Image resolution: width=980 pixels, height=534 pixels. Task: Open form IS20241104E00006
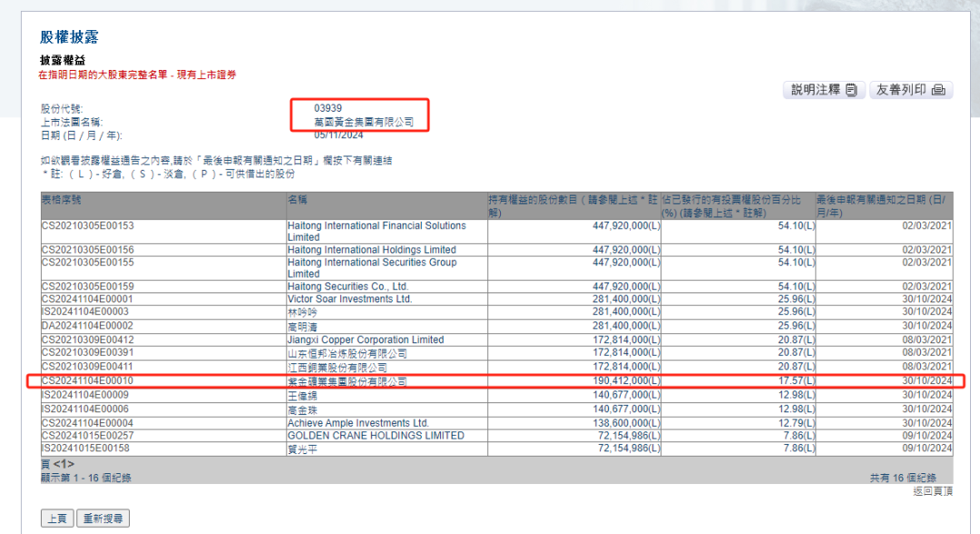click(x=85, y=409)
